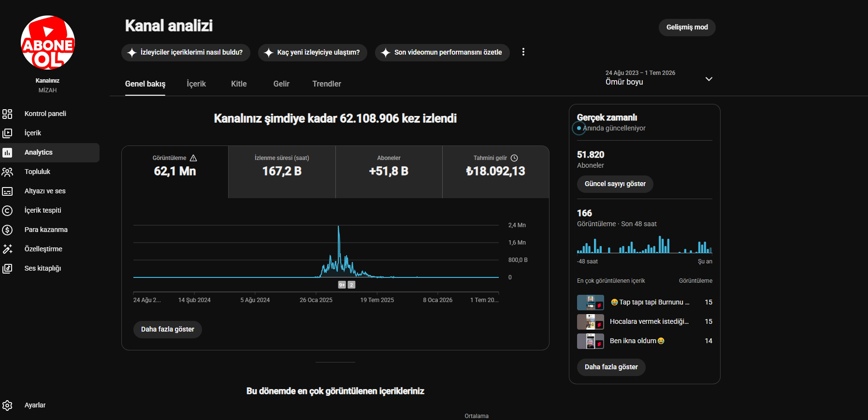Screen dimensions: 868x420
Task: Open the Özelleştirme magic wand icon
Action: coord(7,249)
